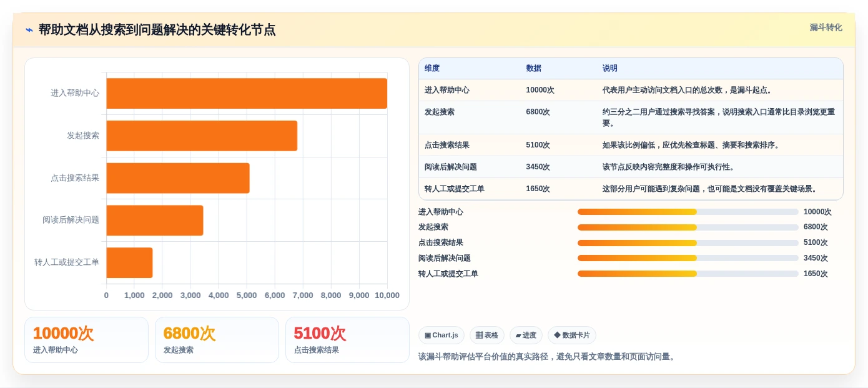
Task: Click the 阅读后解决问题 bar in the chart
Action: tap(155, 221)
